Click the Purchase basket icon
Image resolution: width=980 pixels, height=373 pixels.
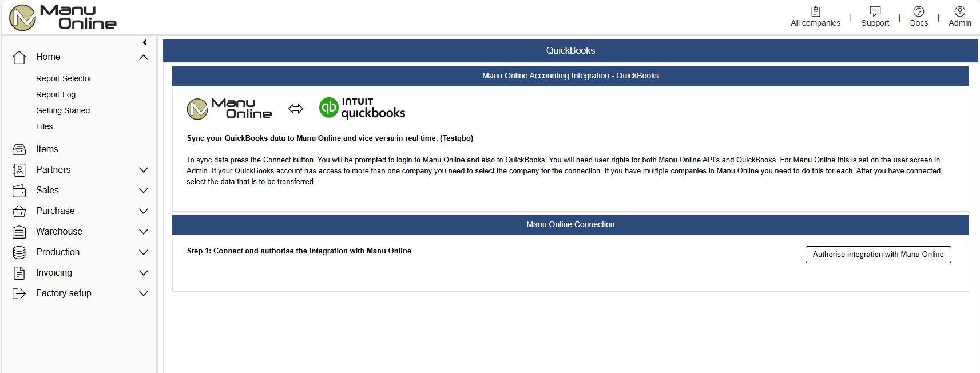(x=19, y=211)
